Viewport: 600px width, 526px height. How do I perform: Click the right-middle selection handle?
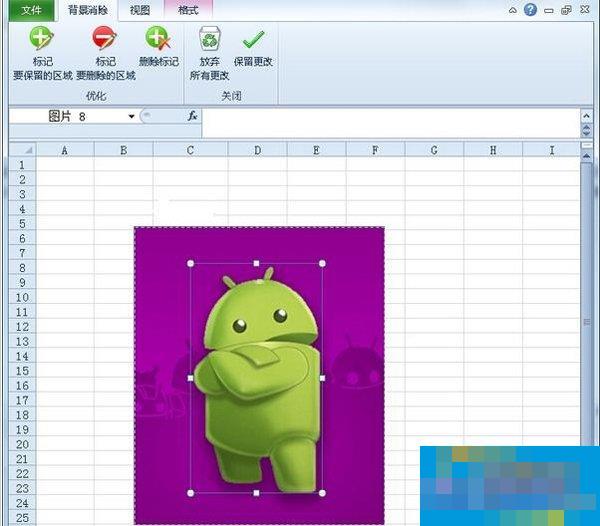(322, 378)
